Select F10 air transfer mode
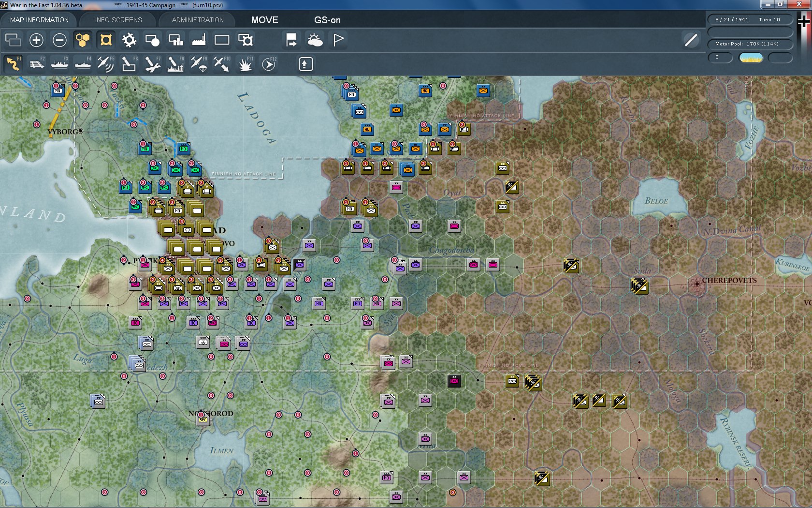Viewport: 812px width, 508px height. pyautogui.click(x=222, y=64)
